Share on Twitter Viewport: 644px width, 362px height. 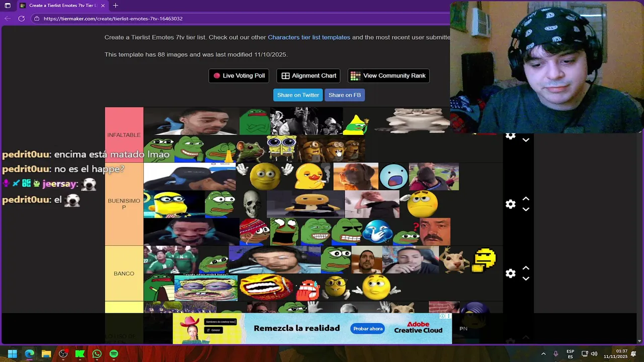tap(298, 95)
